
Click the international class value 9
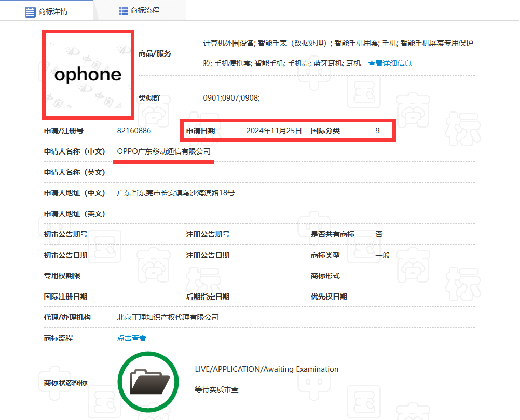click(x=377, y=131)
